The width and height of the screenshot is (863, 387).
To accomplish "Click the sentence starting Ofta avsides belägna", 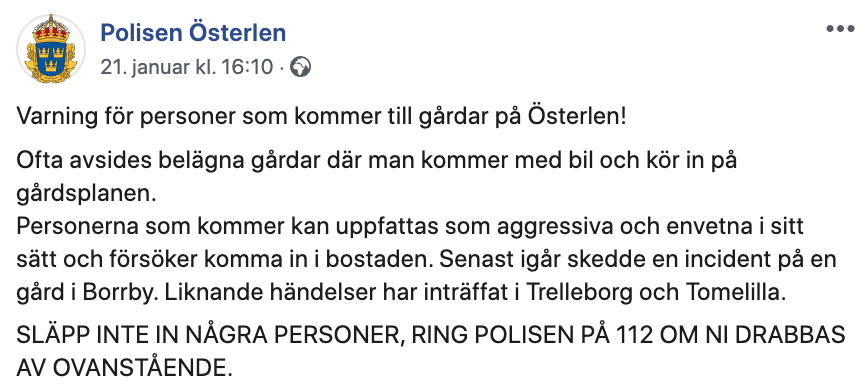I will click(x=376, y=178).
